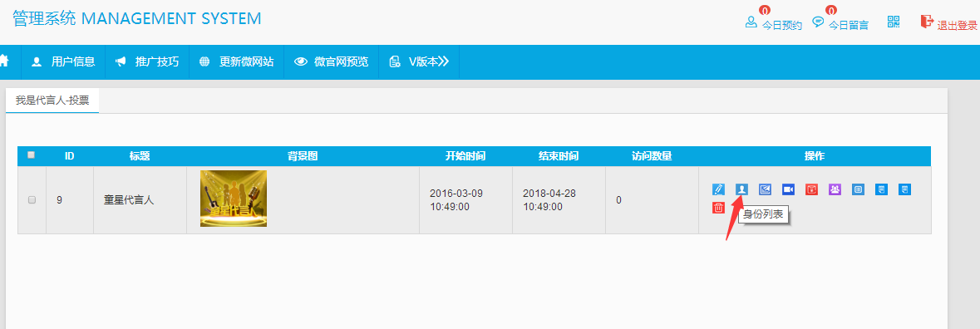The width and height of the screenshot is (980, 329).
Task: Click the 童星代言人 background thumbnail
Action: pos(233,199)
